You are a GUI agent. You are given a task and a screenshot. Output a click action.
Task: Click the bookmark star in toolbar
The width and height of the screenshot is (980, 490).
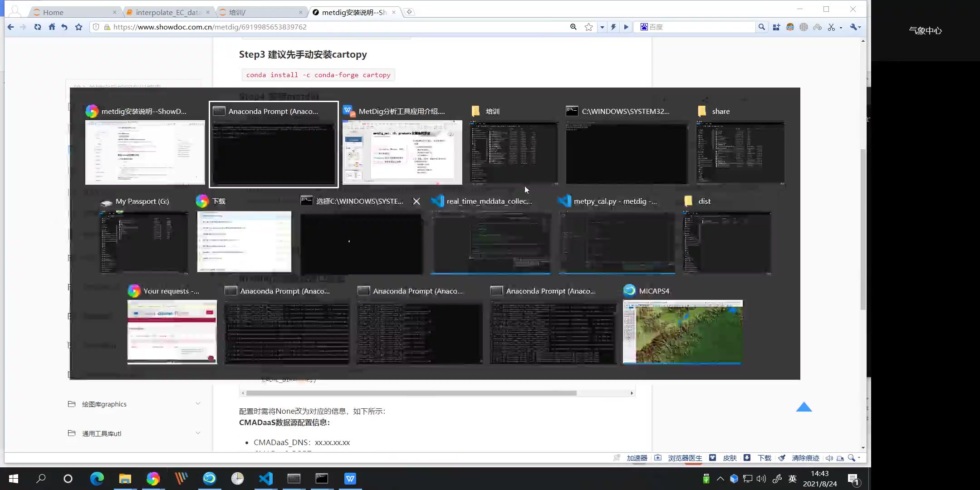78,27
